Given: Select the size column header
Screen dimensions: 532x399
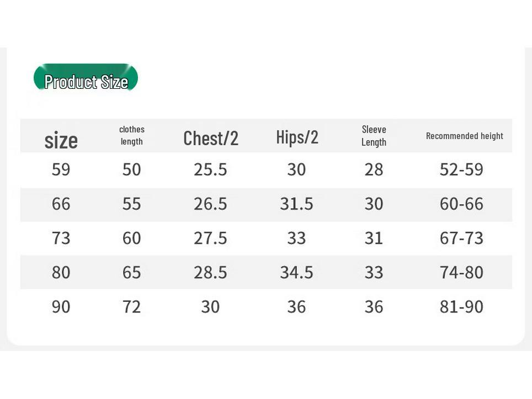Looking at the screenshot, I should point(61,140).
